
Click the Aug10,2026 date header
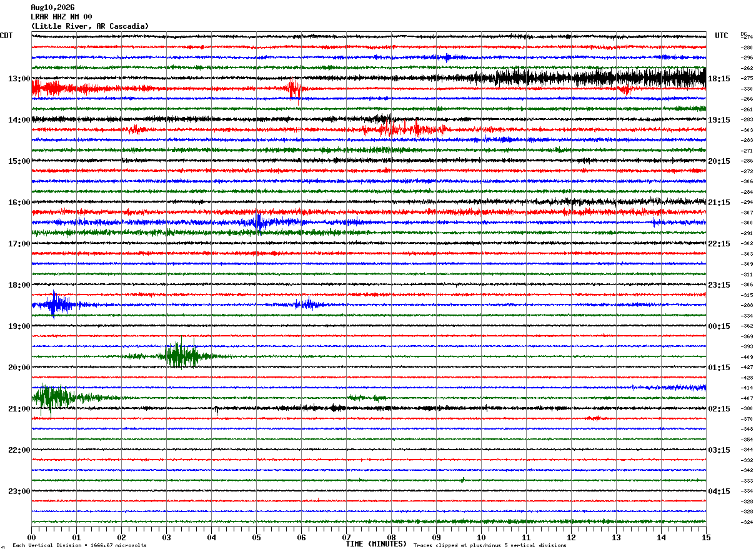point(52,8)
